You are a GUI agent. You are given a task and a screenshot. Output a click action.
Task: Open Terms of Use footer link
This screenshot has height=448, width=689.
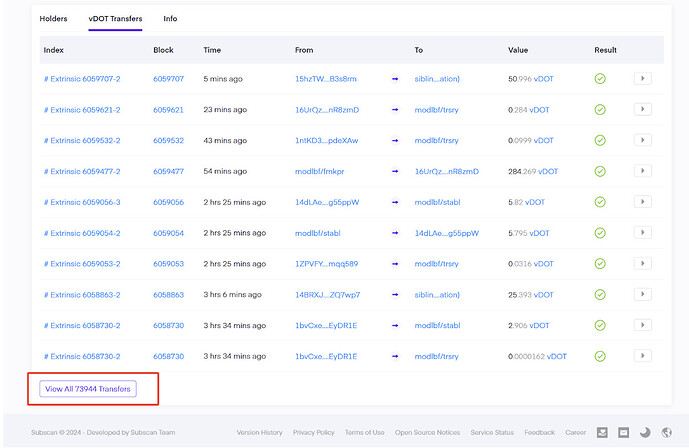point(365,433)
